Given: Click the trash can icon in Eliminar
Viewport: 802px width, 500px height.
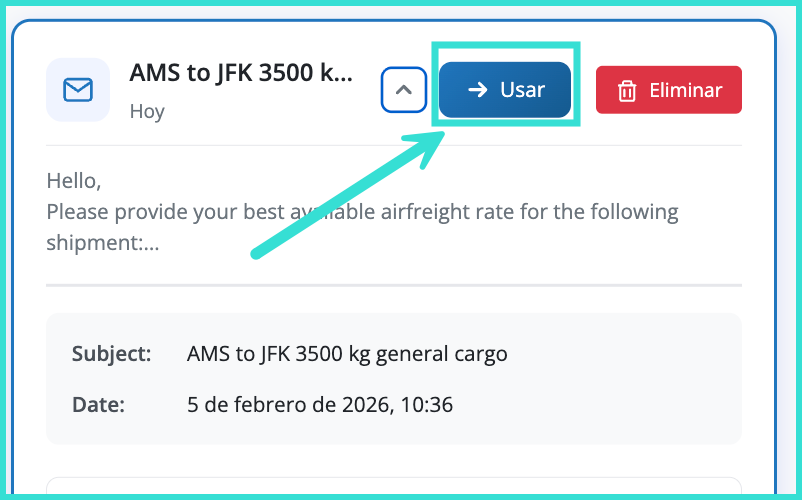Looking at the screenshot, I should click(x=627, y=91).
